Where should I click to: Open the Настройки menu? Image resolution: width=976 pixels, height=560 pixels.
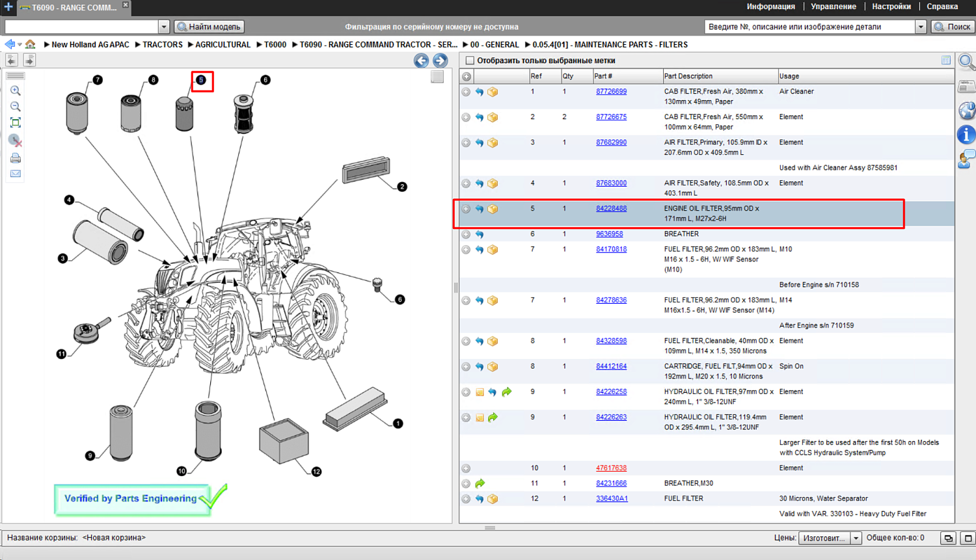[x=891, y=7]
